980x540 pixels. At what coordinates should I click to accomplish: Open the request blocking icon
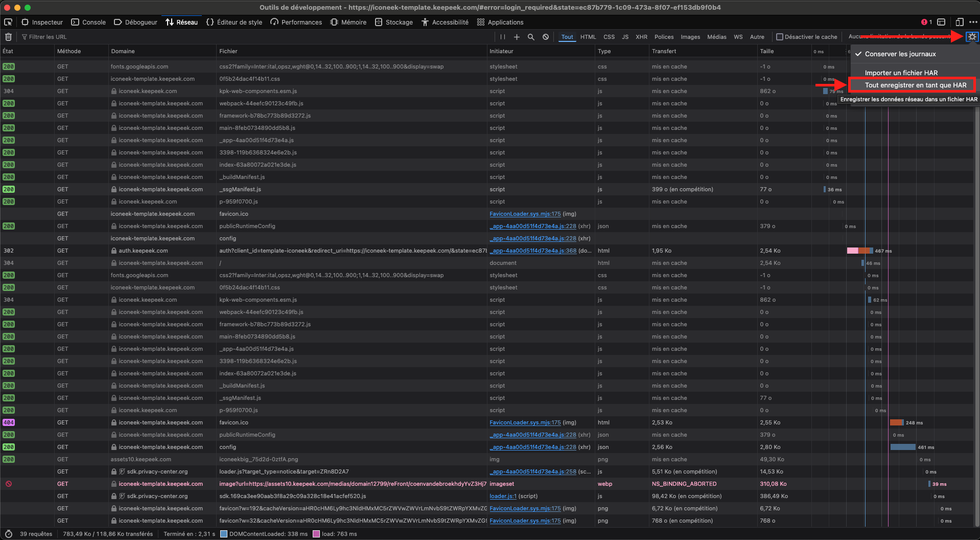coord(546,37)
